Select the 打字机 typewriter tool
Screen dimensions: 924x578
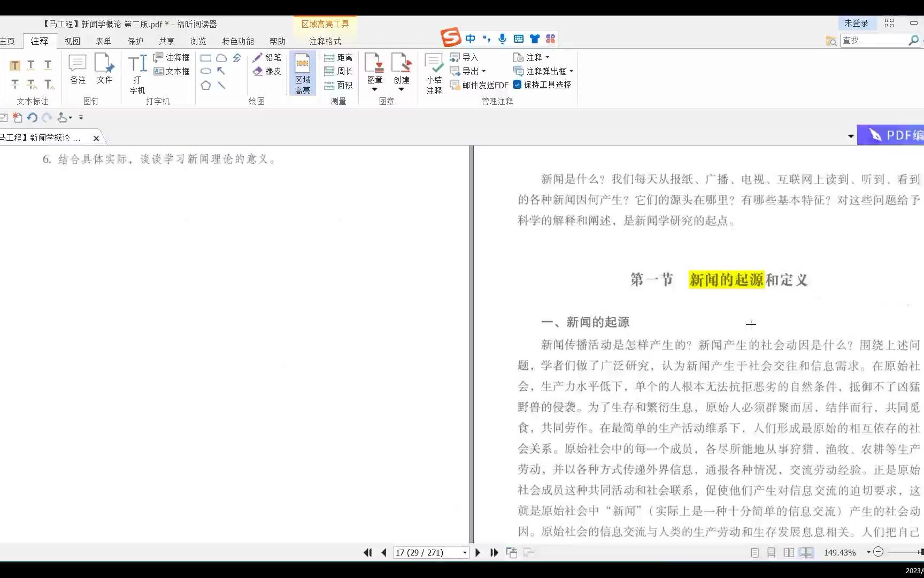click(x=137, y=74)
